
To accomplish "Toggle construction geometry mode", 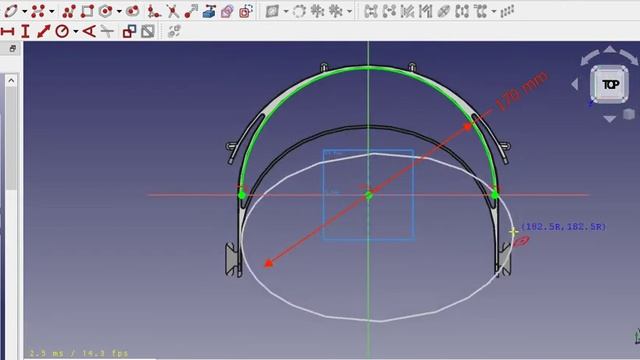I will coord(246,11).
